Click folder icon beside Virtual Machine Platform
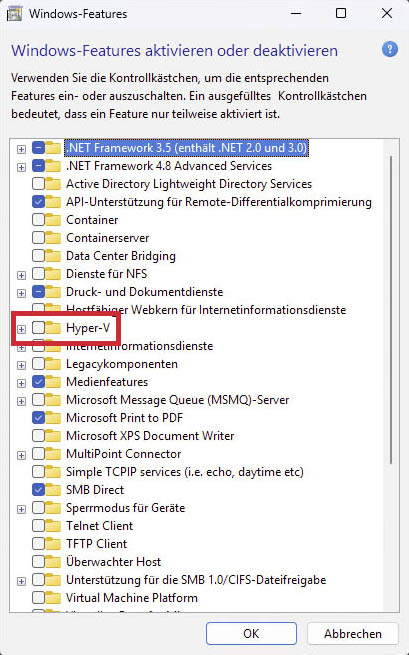409x655 pixels. coord(53,598)
